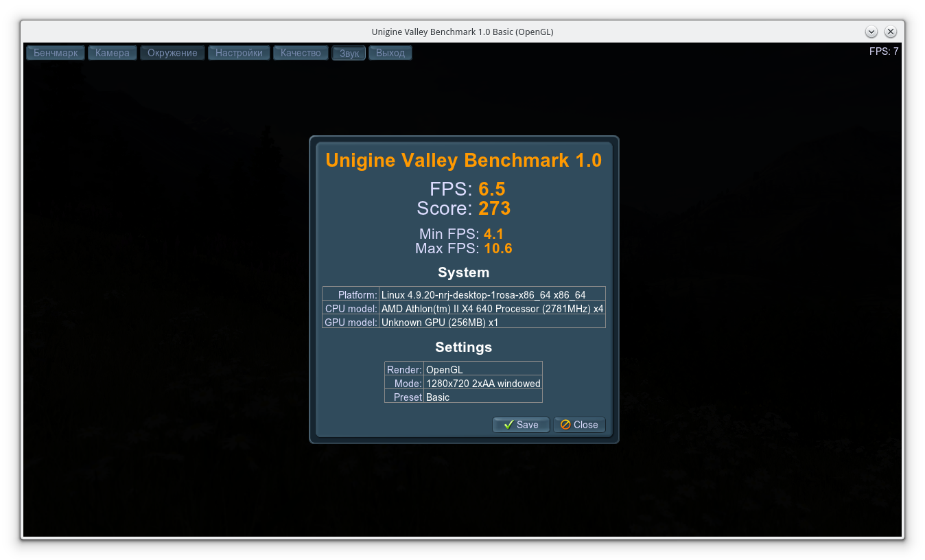
Task: Click the Render value OpenGL cell
Action: pyautogui.click(x=483, y=369)
